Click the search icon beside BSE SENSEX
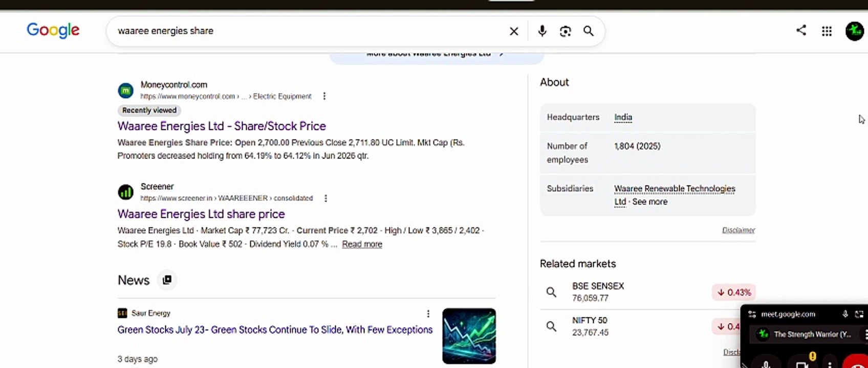 [x=551, y=292]
